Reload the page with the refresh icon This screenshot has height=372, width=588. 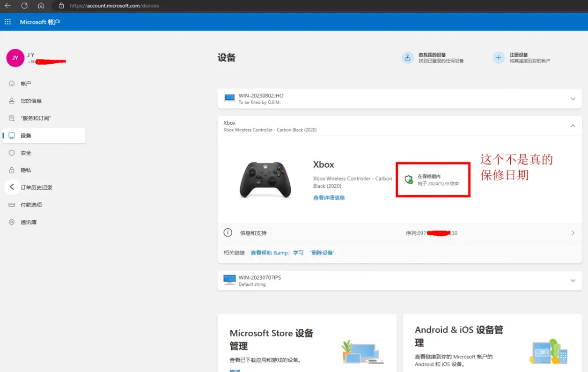[x=24, y=6]
